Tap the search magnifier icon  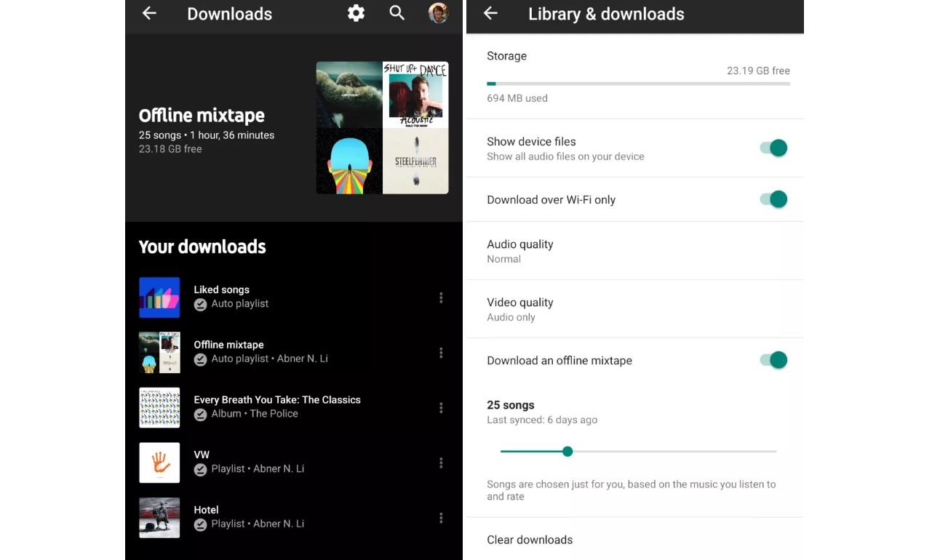pos(397,13)
